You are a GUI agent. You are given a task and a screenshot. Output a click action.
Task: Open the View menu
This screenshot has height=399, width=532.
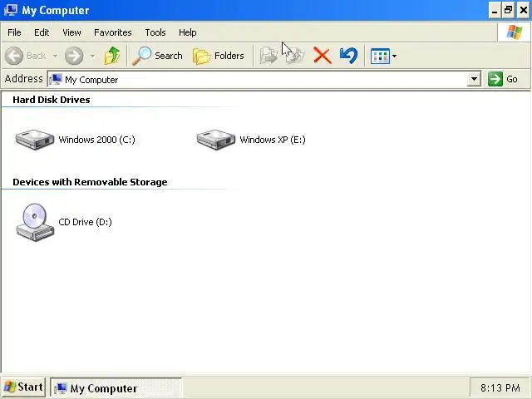[71, 32]
